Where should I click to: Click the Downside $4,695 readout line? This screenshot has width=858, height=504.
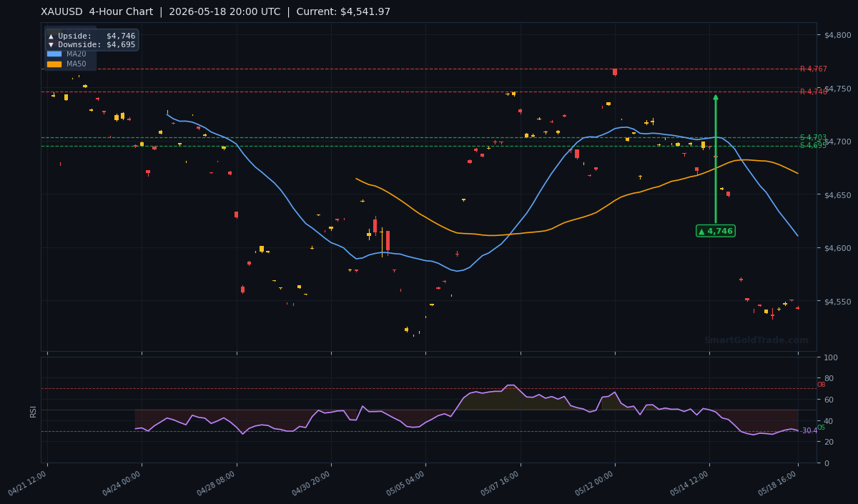(x=92, y=44)
